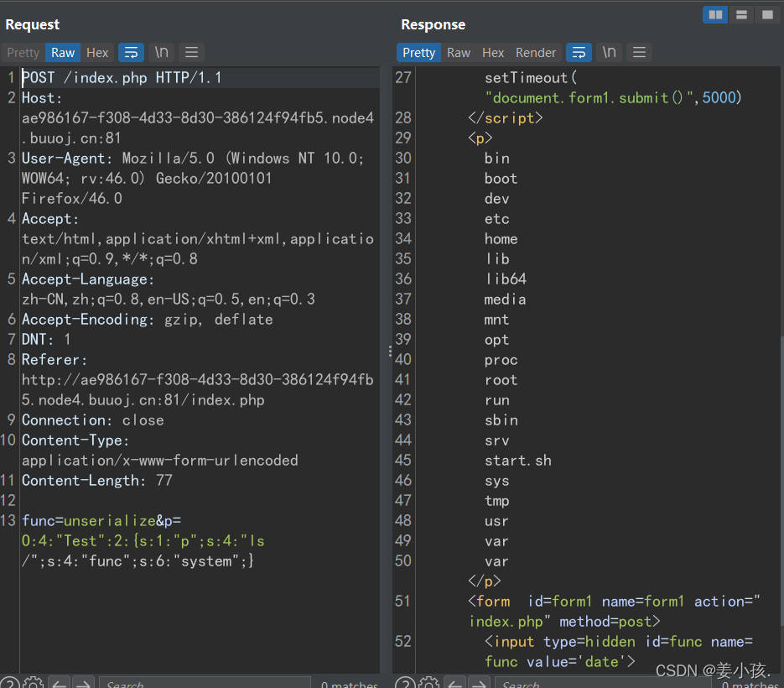Click 'home' in the response listing
The image size is (784, 688).
501,238
